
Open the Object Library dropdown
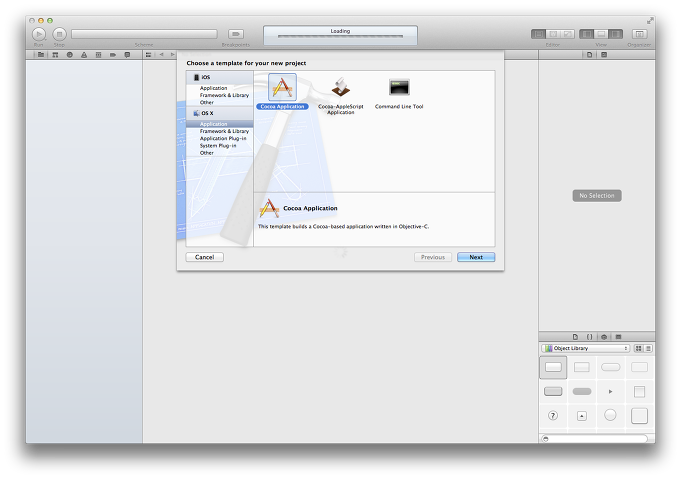(x=586, y=348)
